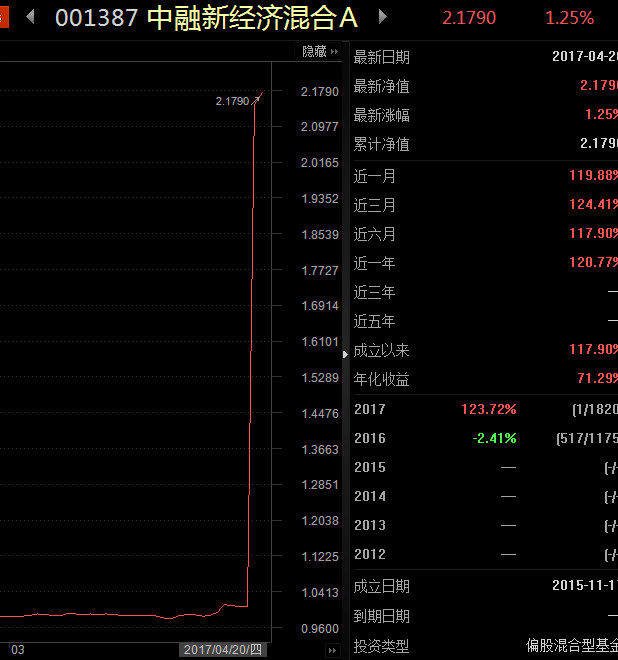
Task: Hide the side panel via 隐藏 button
Action: point(320,51)
